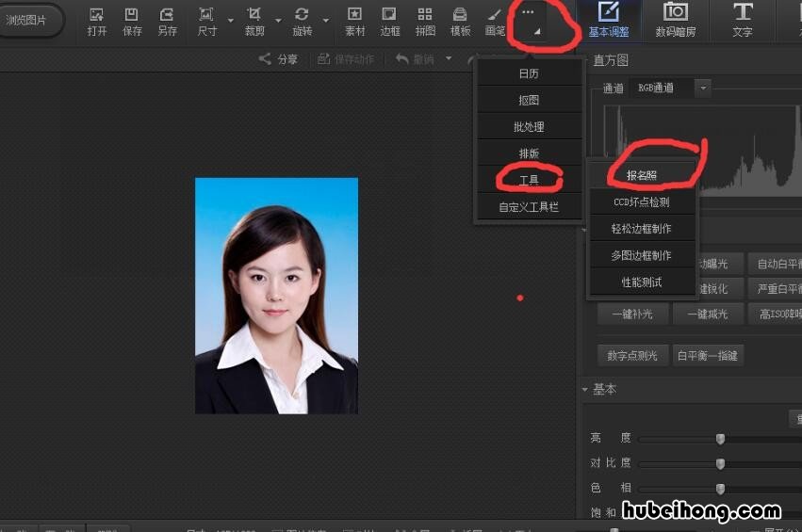Click the 严重白平衡 button
Viewport: 802px width, 532px height.
pyautogui.click(x=775, y=289)
